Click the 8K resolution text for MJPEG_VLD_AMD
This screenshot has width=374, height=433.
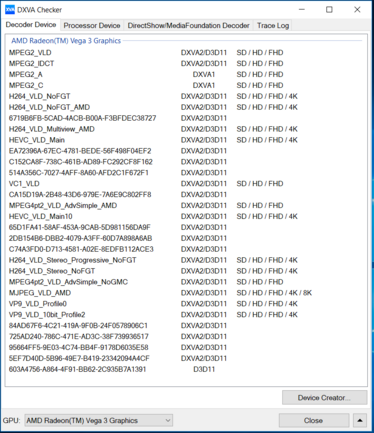(x=307, y=293)
